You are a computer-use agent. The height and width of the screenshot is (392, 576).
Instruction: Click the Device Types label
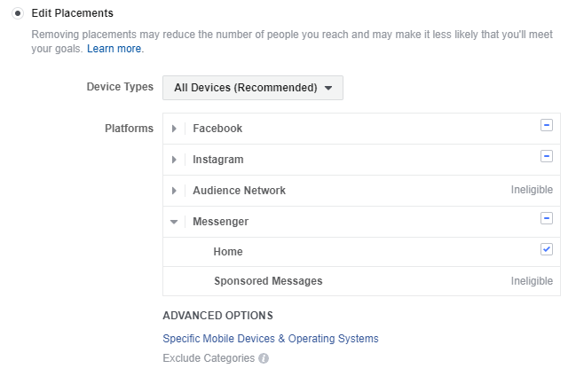coord(120,87)
